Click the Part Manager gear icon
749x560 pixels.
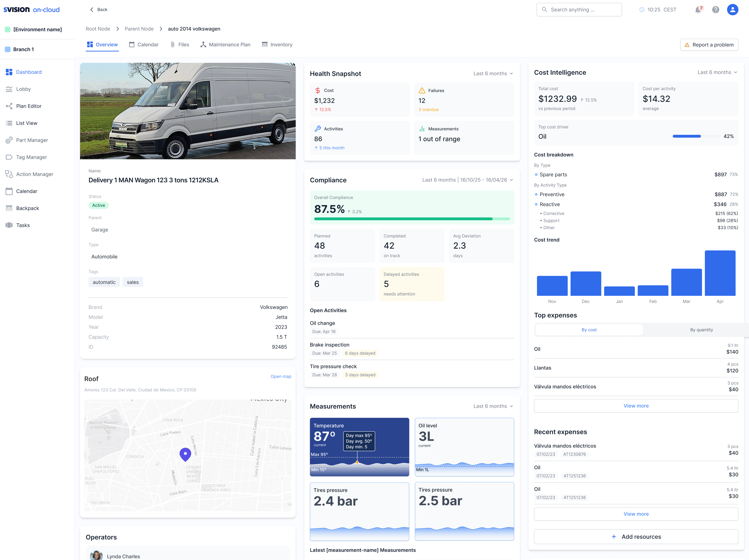click(9, 140)
